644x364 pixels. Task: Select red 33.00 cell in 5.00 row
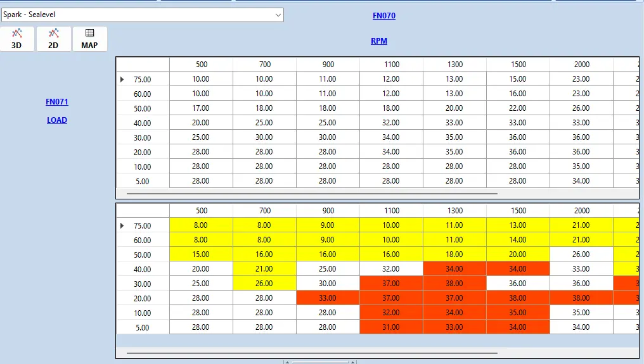click(454, 327)
